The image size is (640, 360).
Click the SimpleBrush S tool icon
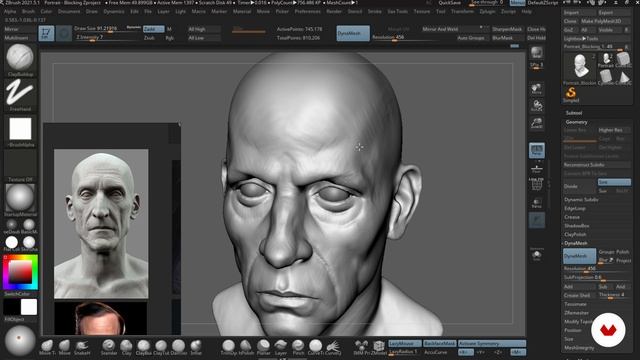pos(571,94)
